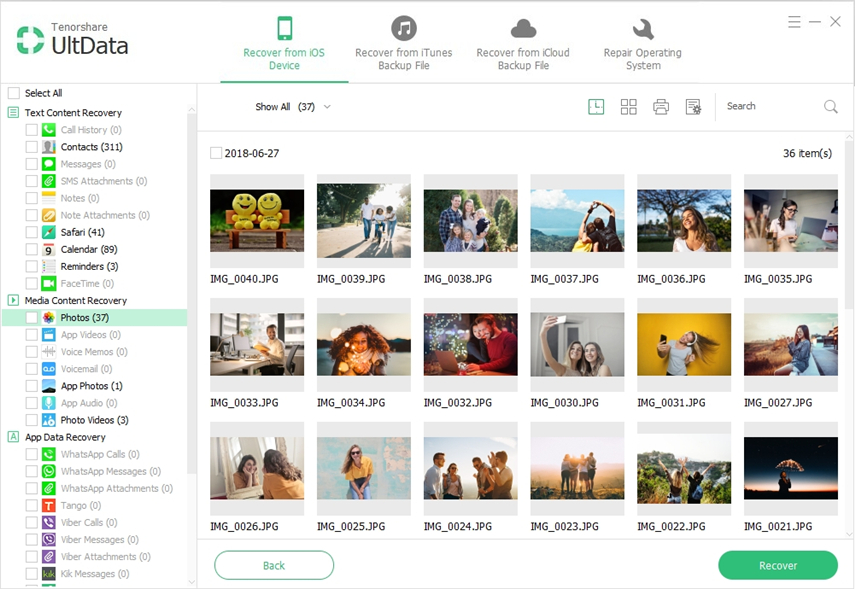This screenshot has height=589, width=855.
Task: Check the Reminders (3) checkbox
Action: [32, 266]
